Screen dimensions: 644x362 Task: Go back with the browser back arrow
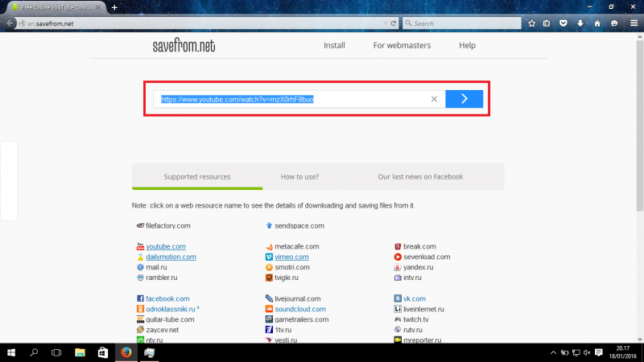(x=10, y=23)
